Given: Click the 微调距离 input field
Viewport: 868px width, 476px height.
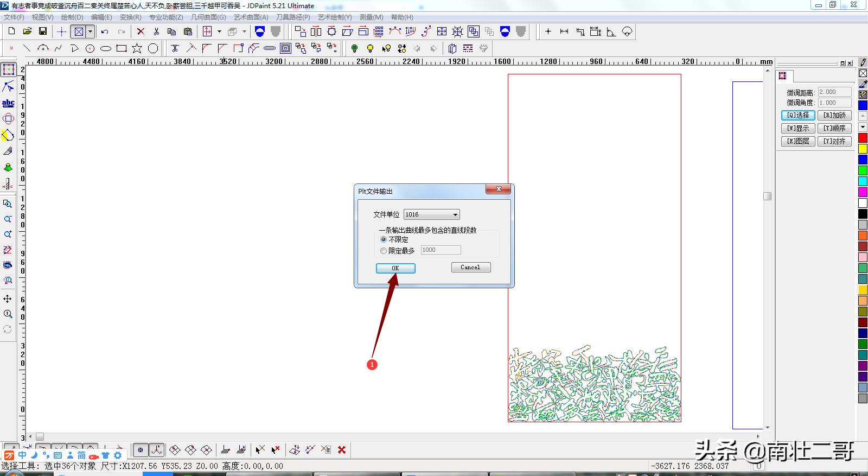Looking at the screenshot, I should [835, 92].
